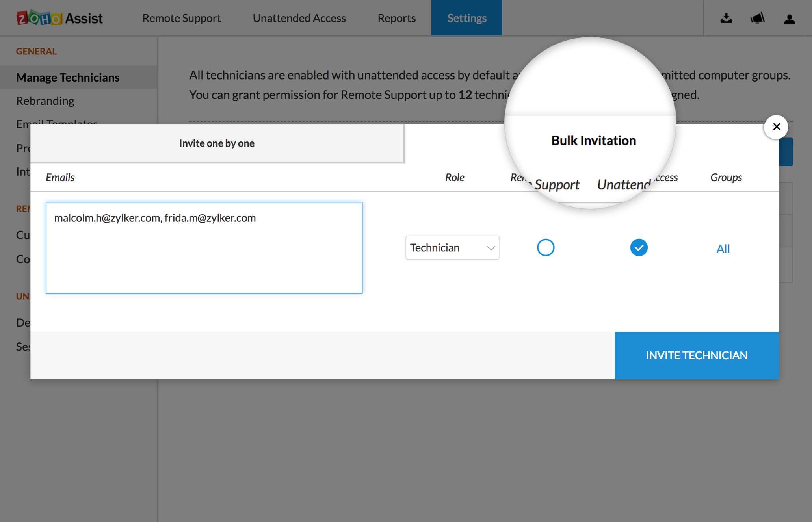Click the All groups link
Viewport: 812px width, 522px height.
click(x=723, y=249)
